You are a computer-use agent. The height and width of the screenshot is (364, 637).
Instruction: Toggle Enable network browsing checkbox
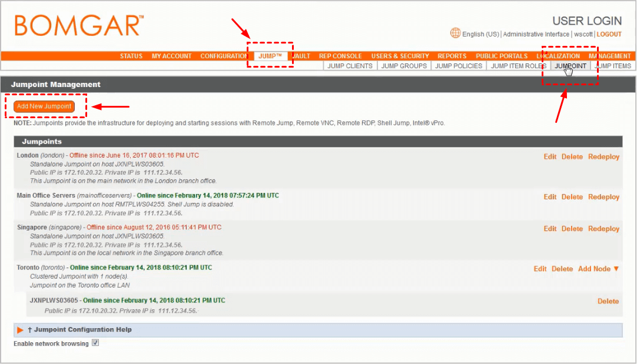tap(95, 343)
